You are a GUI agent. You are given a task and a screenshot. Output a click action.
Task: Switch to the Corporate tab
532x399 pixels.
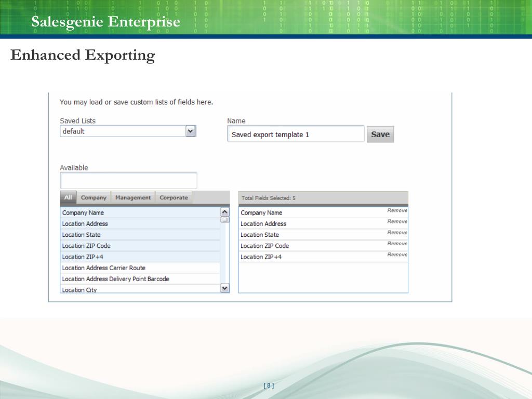(x=174, y=197)
